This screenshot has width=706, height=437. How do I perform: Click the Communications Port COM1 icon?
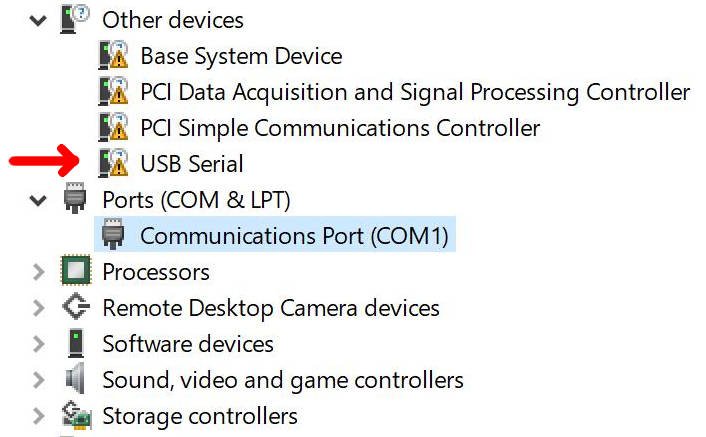point(113,235)
